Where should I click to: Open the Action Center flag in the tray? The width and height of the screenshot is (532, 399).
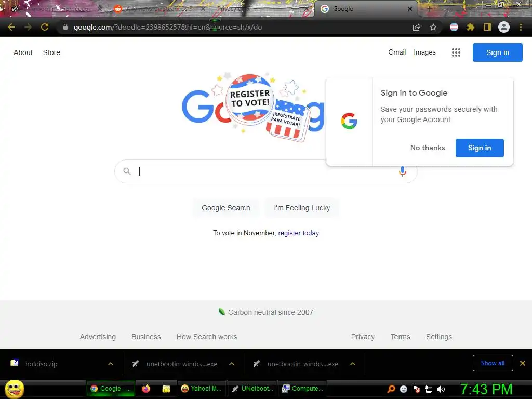click(x=416, y=389)
